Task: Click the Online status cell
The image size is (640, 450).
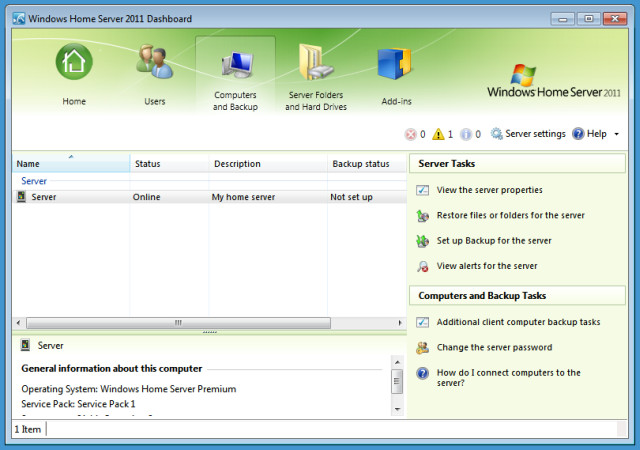Action: 147,197
